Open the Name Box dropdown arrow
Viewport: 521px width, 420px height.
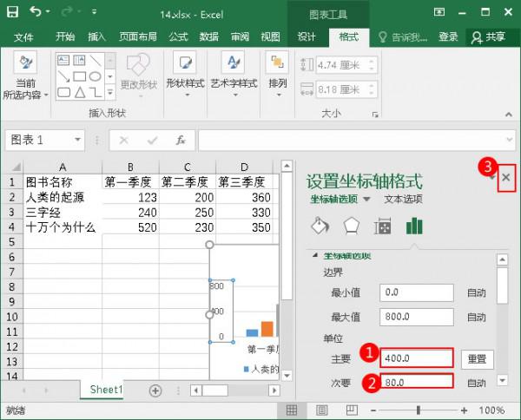(x=77, y=140)
